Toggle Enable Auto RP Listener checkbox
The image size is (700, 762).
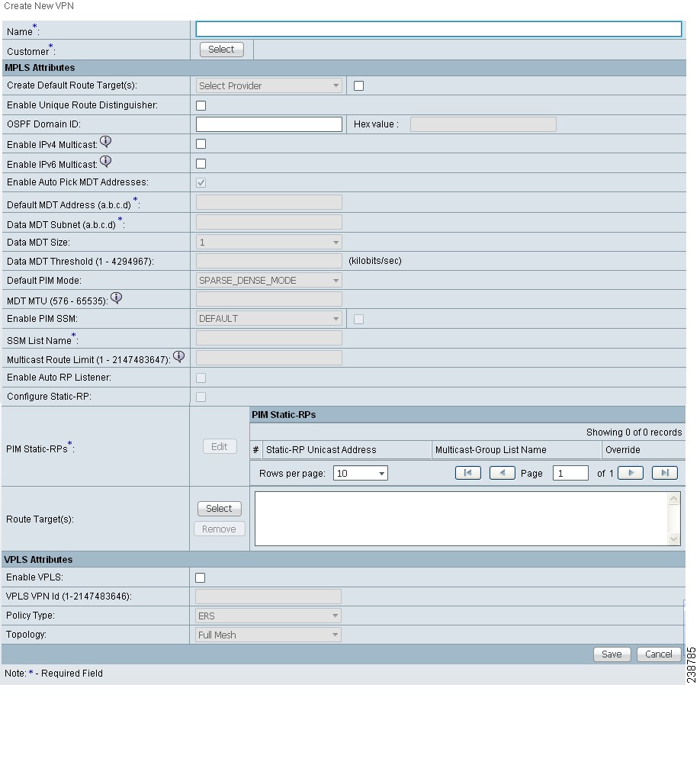201,378
